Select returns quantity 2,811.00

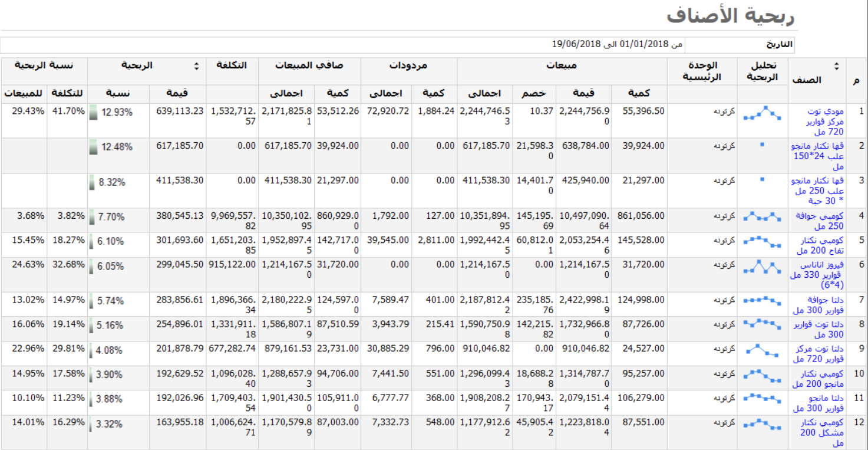[437, 240]
